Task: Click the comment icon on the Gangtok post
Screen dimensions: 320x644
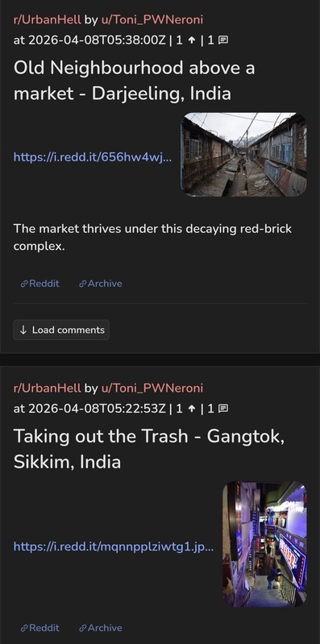Action: (x=223, y=409)
